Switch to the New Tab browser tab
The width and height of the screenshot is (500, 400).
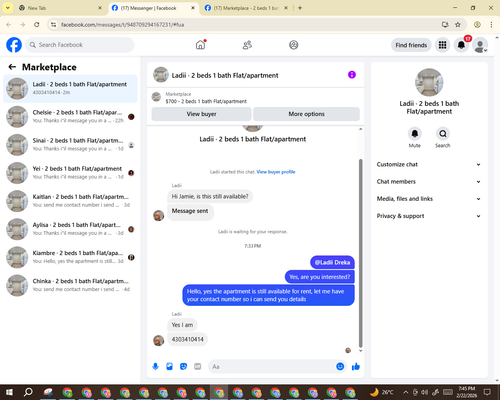(x=60, y=8)
